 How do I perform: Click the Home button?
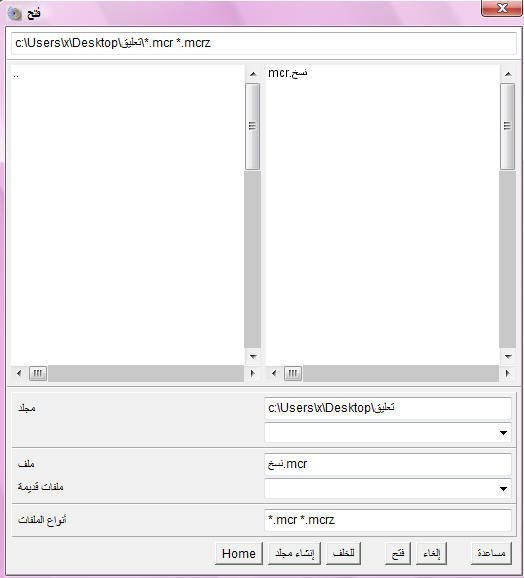pos(239,553)
